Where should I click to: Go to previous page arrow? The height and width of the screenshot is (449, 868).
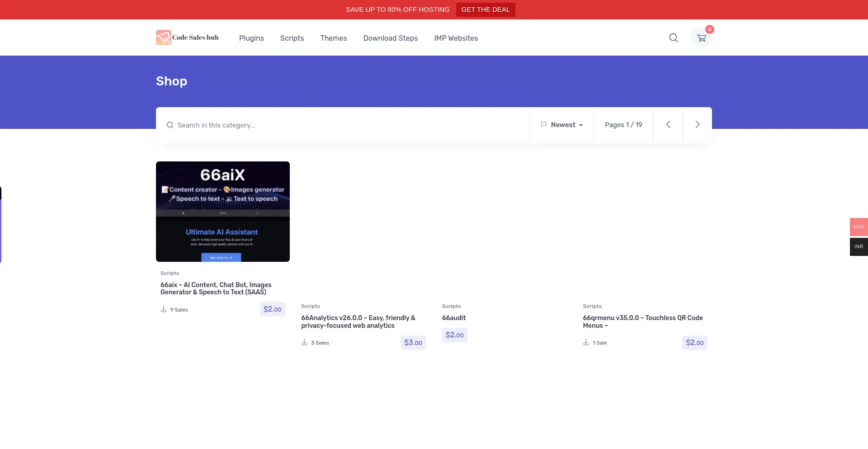(x=668, y=125)
